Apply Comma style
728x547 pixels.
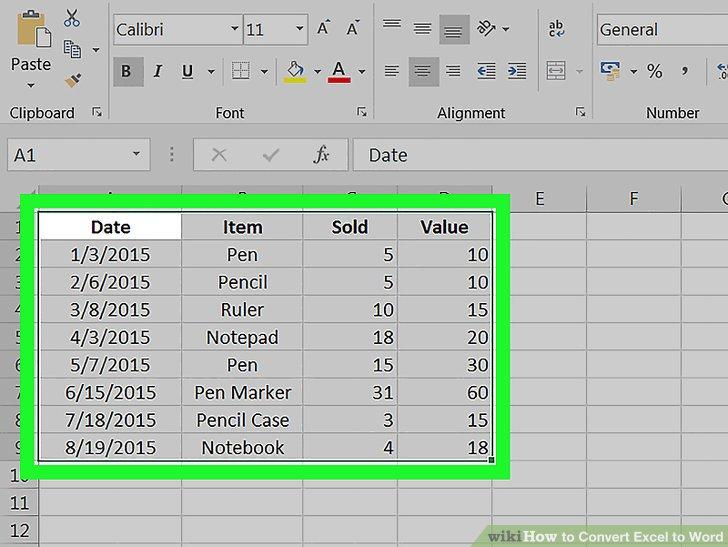point(685,71)
